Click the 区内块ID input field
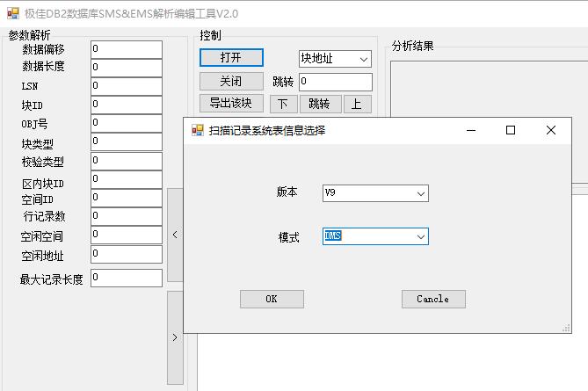The width and height of the screenshot is (588, 391). pos(127,179)
